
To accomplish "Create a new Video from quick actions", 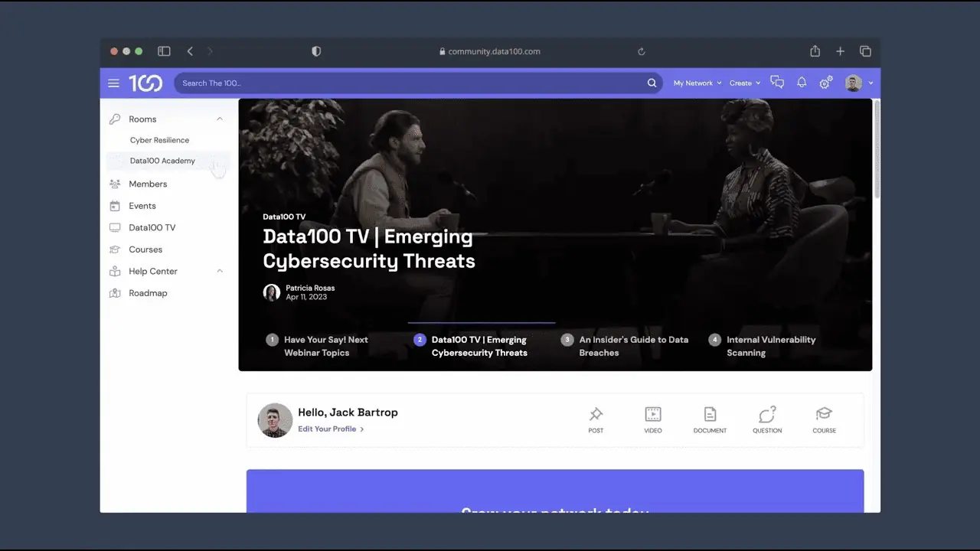I will click(652, 419).
